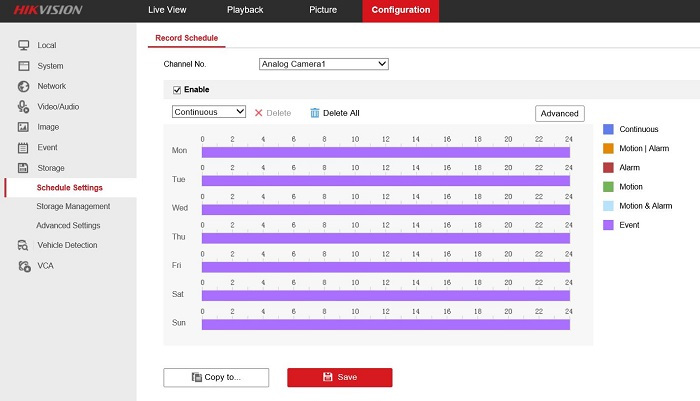Open the Live View tab
This screenshot has width=700, height=401.
click(x=167, y=10)
